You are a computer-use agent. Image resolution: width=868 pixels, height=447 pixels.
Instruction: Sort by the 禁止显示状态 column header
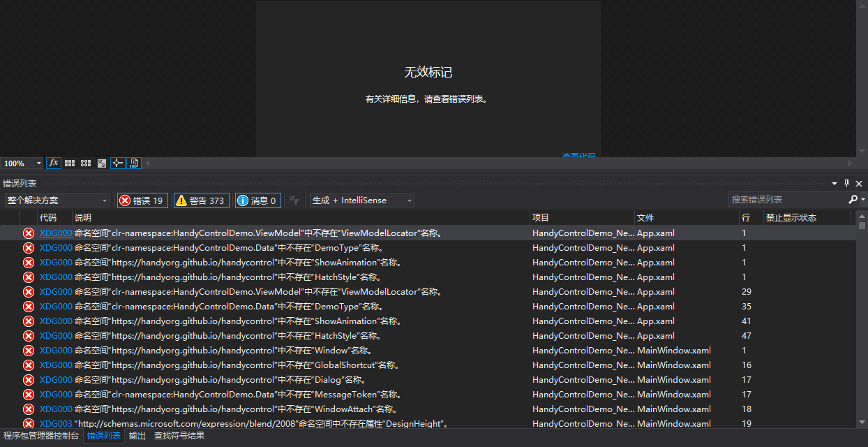coord(807,218)
